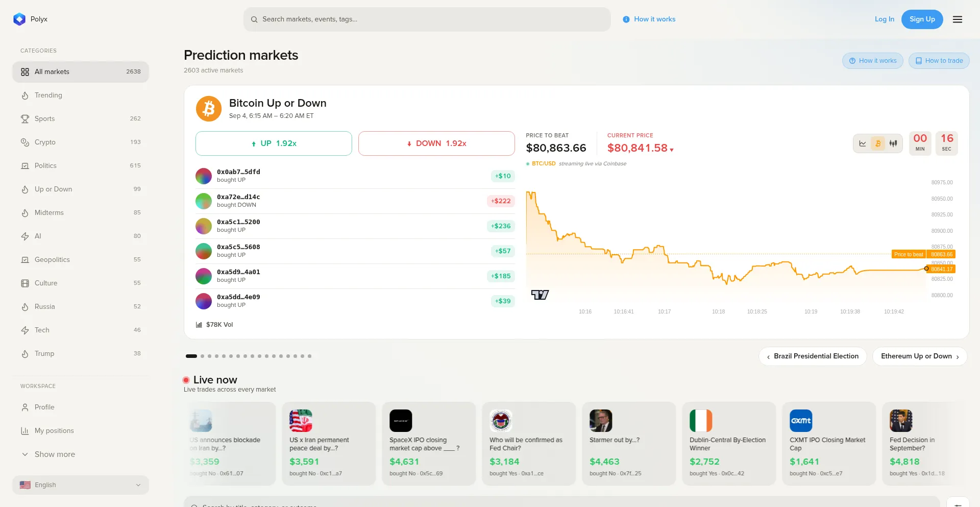Click Log In
The width and height of the screenshot is (980, 507).
(x=885, y=19)
